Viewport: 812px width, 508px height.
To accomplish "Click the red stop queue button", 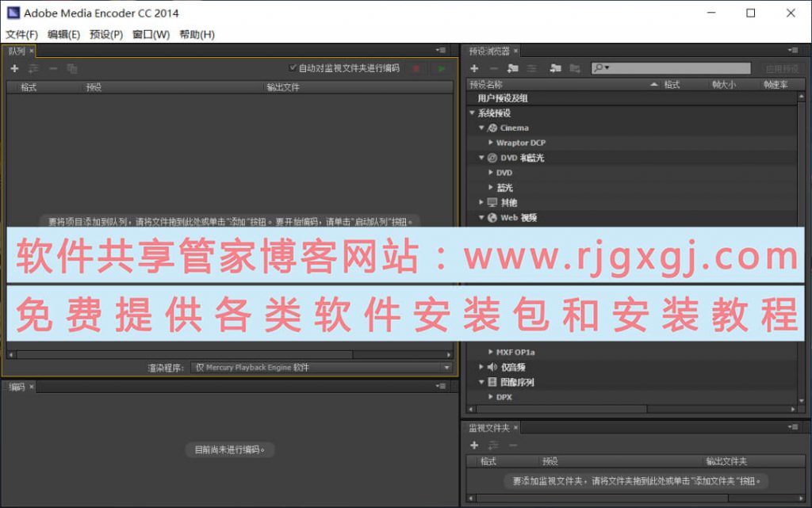I will [416, 68].
